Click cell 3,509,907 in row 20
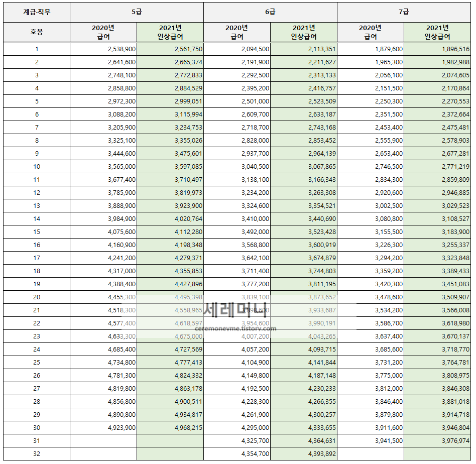Image resolution: width=476 pixels, height=464 pixels. click(437, 297)
